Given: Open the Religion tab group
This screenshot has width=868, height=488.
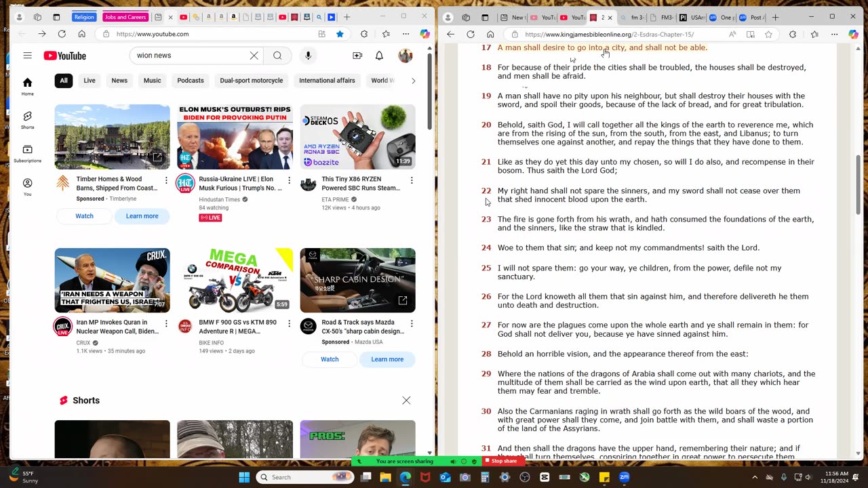Looking at the screenshot, I should (x=84, y=17).
